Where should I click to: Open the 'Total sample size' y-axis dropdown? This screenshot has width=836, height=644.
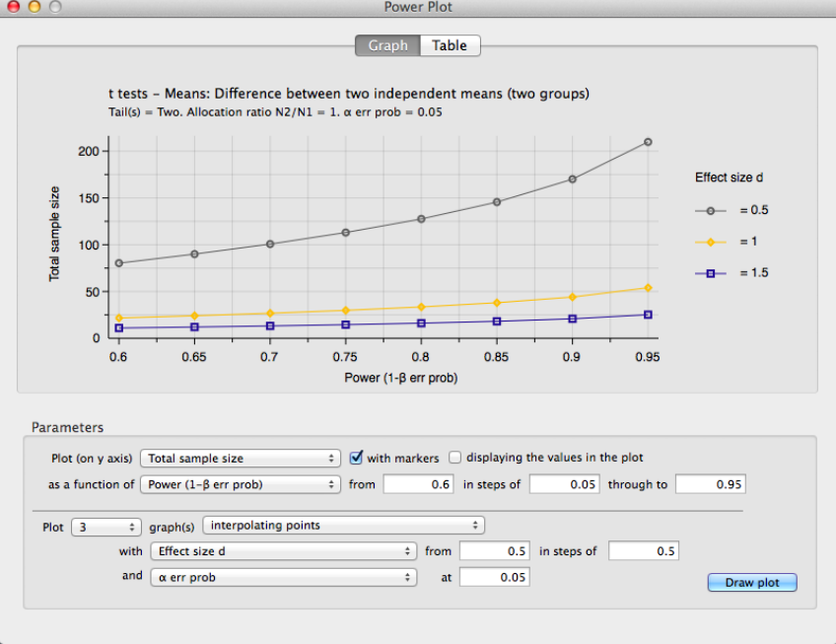(241, 459)
